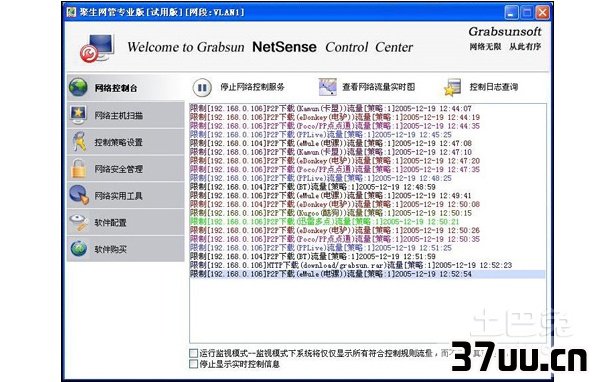This screenshot has height=382, width=600.
Task: Switch to the 网络主机扫描 tab label
Action: (119, 115)
